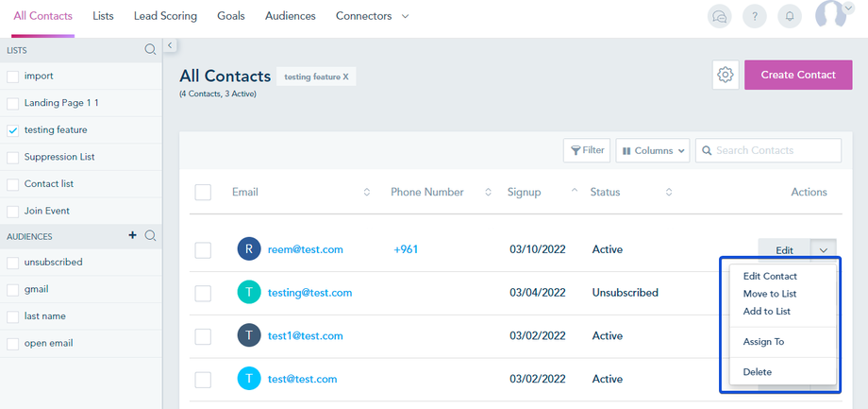
Task: Select the reem@test.com row checkbox
Action: click(203, 250)
